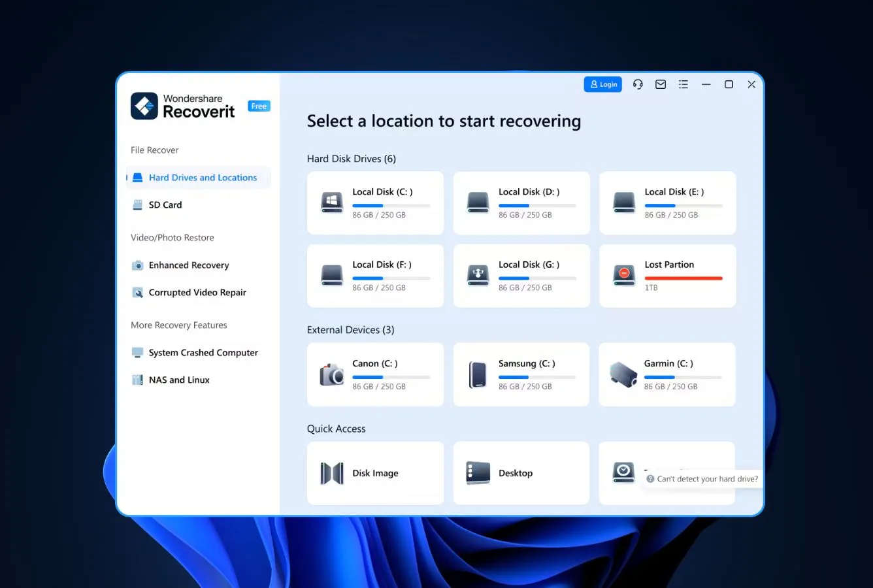
Task: Select the Local Disk (E:) label
Action: (x=674, y=192)
